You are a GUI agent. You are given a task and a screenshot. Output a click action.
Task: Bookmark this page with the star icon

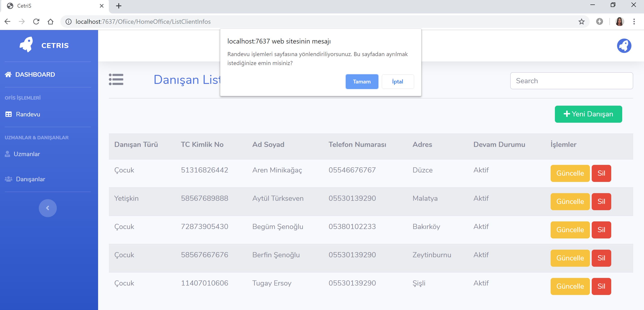pyautogui.click(x=582, y=22)
